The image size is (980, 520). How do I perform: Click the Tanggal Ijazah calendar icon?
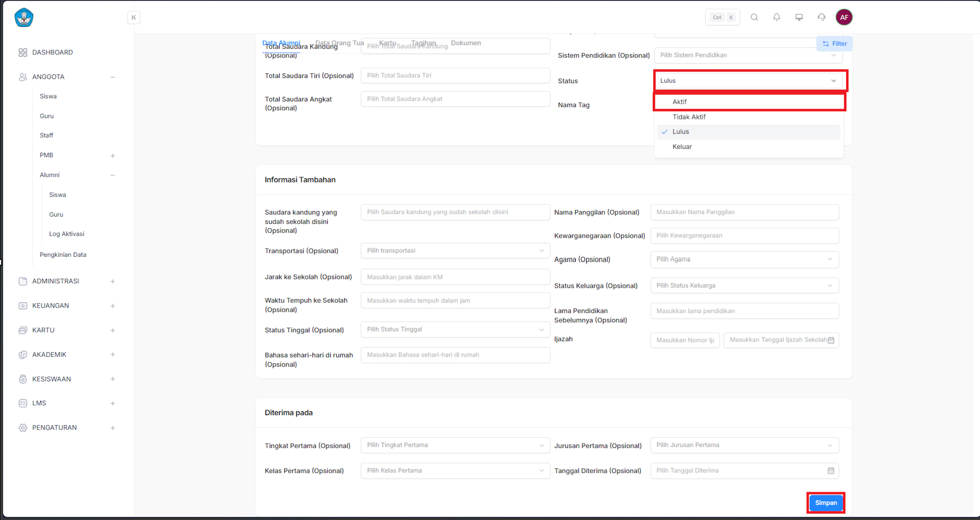pos(830,340)
